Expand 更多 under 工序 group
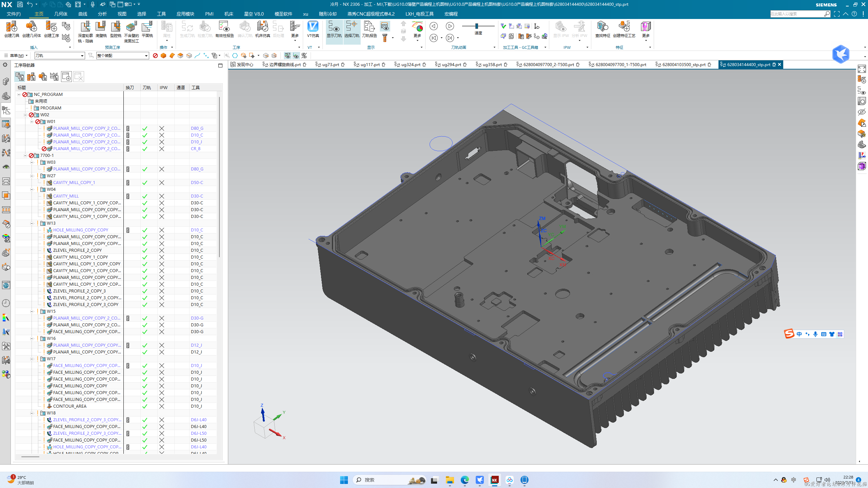This screenshot has width=868, height=488. tap(295, 32)
